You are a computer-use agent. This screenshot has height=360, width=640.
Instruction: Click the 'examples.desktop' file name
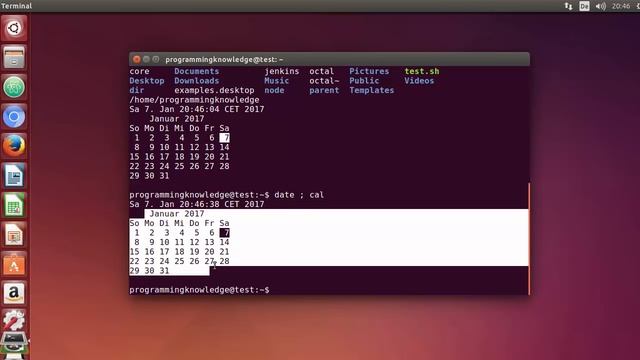click(x=214, y=90)
